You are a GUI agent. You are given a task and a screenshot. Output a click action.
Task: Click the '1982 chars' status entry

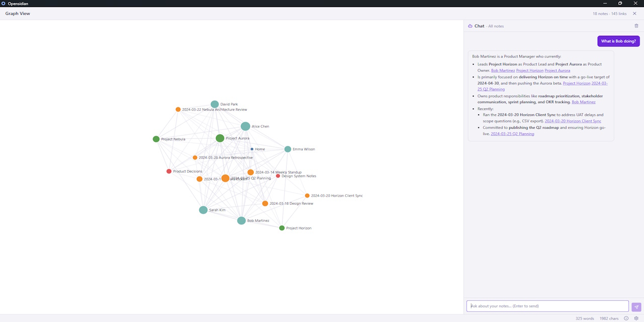point(609,318)
